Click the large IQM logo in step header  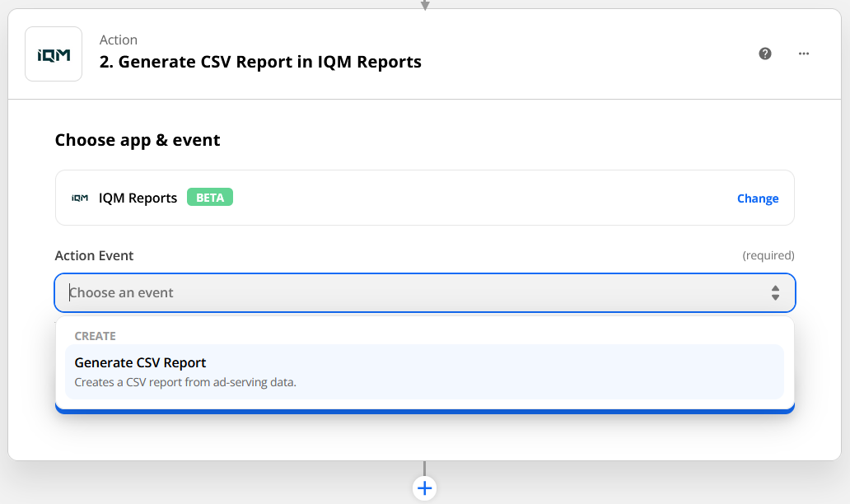(54, 54)
